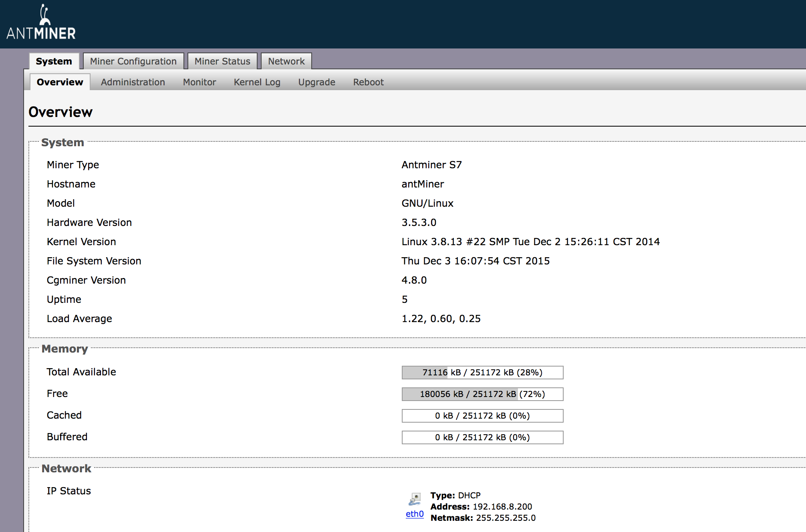The image size is (806, 532).
Task: Select Cgminer version value '4.8.0'
Action: [x=414, y=280]
